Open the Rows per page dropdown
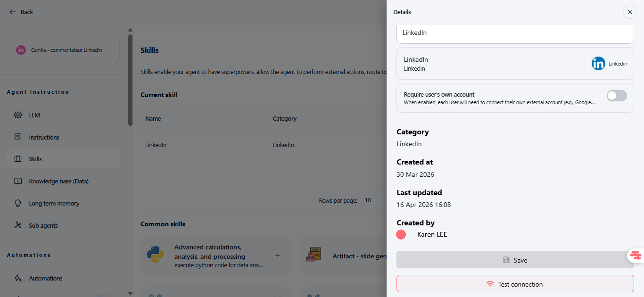This screenshot has height=297, width=644. coord(368,200)
